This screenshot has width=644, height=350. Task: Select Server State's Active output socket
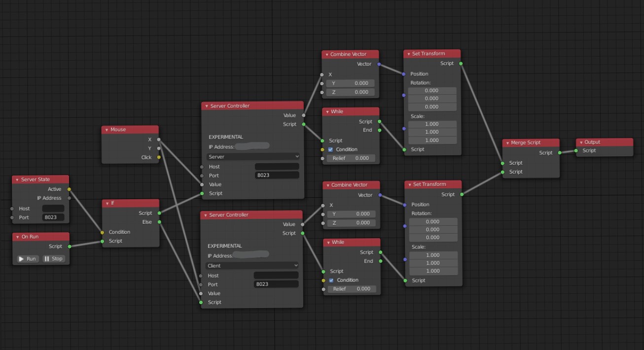click(69, 189)
